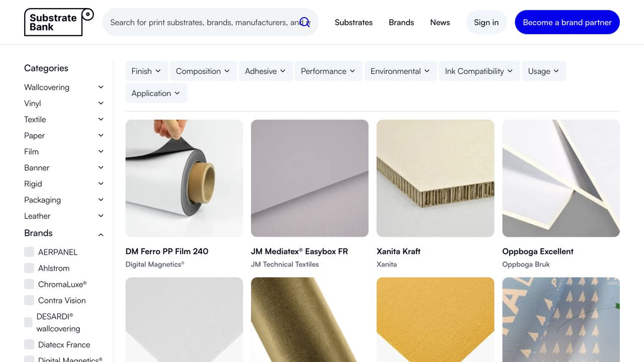644x362 pixels.
Task: Open the Ink Compatibility filter dropdown
Action: pos(479,71)
